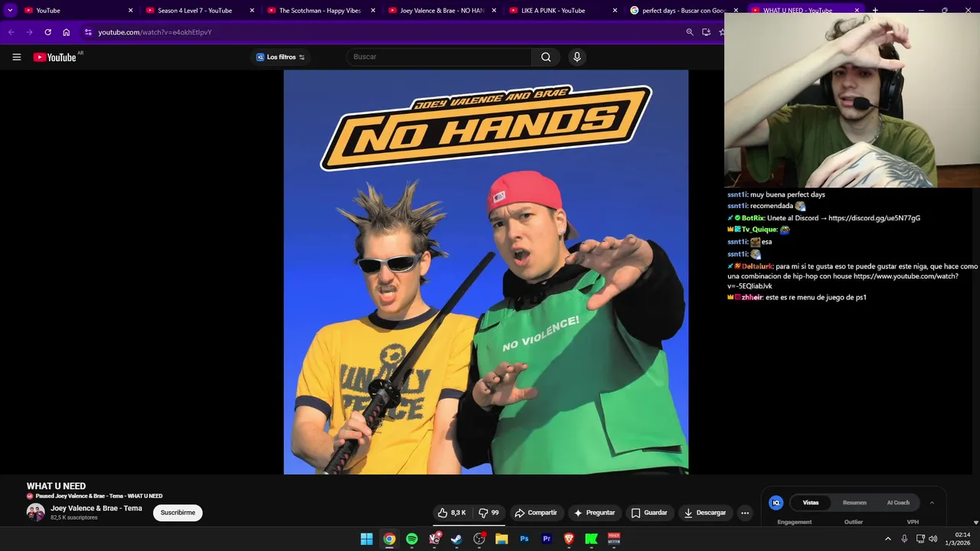Image resolution: width=980 pixels, height=551 pixels.
Task: Start voice search with microphone icon
Action: (577, 57)
